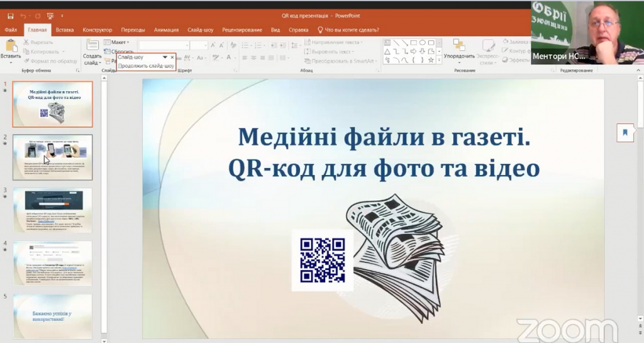This screenshot has height=343, width=644.
Task: Select the five-point star shape
Action: (x=431, y=60)
